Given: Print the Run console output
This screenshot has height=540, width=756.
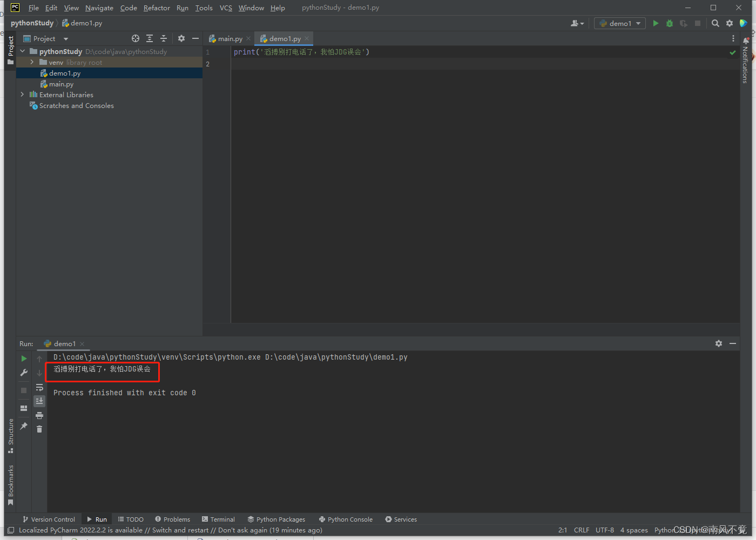Looking at the screenshot, I should (39, 415).
